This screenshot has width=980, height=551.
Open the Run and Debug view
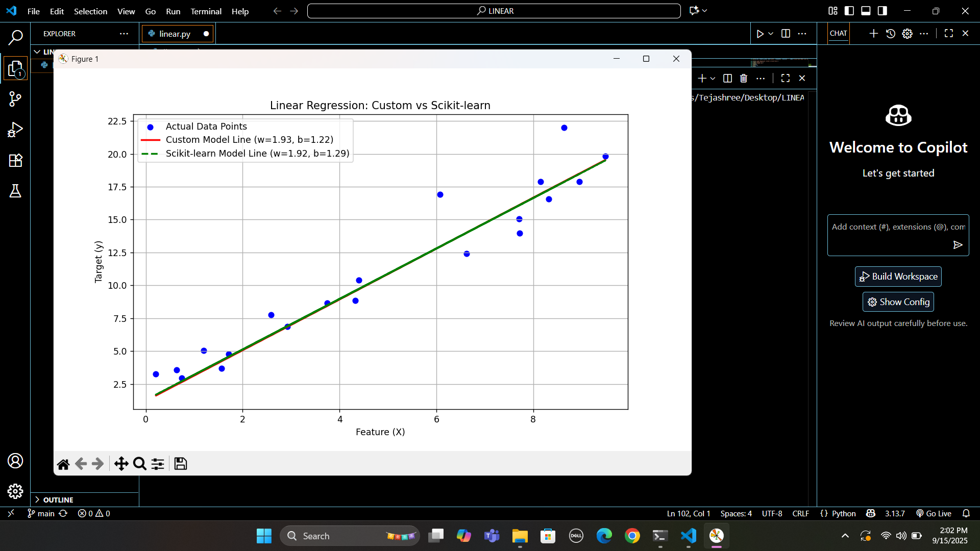(x=15, y=130)
